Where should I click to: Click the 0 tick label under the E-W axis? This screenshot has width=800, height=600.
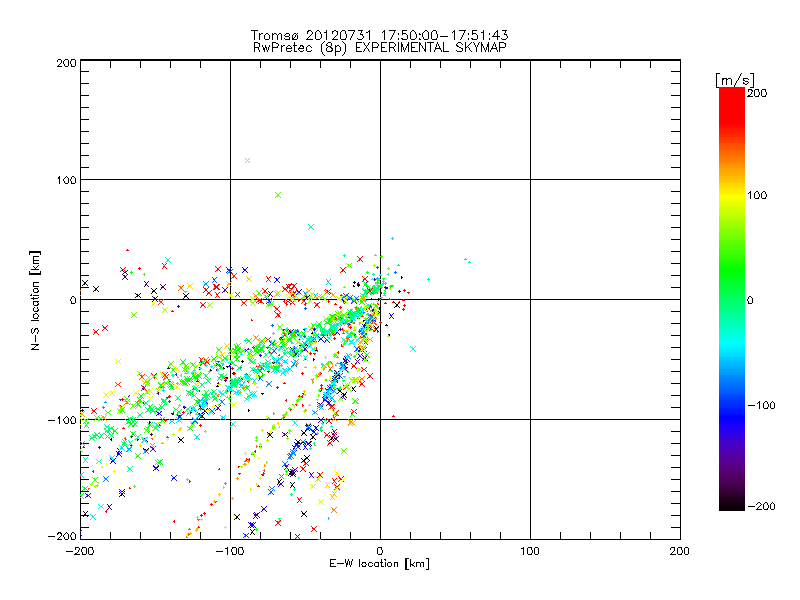[380, 551]
